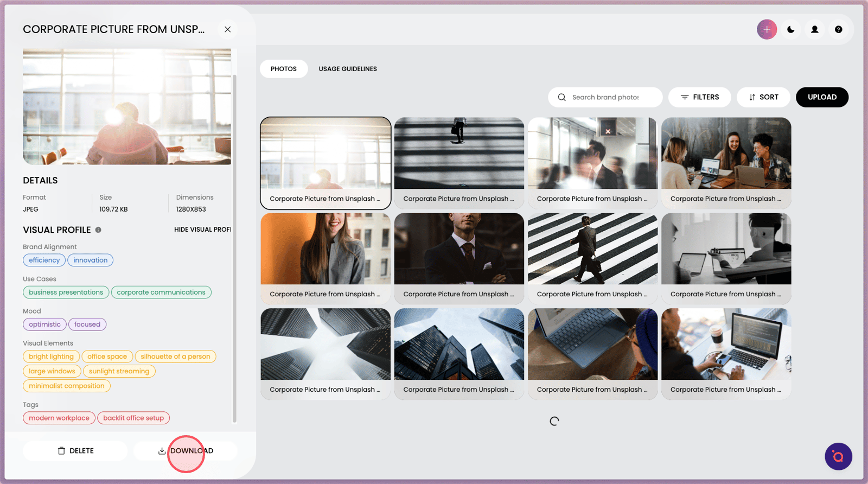The height and width of the screenshot is (484, 868).
Task: Delete the selected photo
Action: tap(75, 451)
